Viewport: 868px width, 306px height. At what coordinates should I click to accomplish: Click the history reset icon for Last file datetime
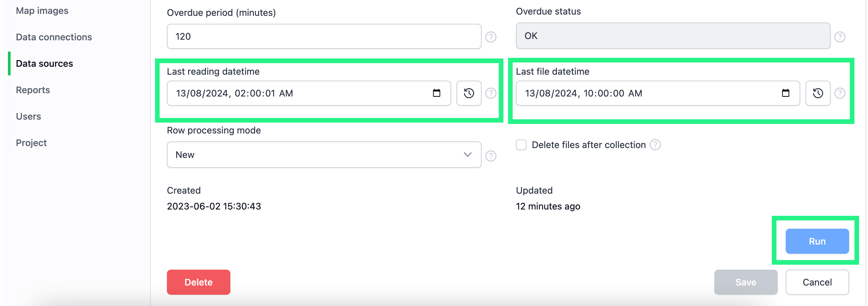click(x=817, y=93)
